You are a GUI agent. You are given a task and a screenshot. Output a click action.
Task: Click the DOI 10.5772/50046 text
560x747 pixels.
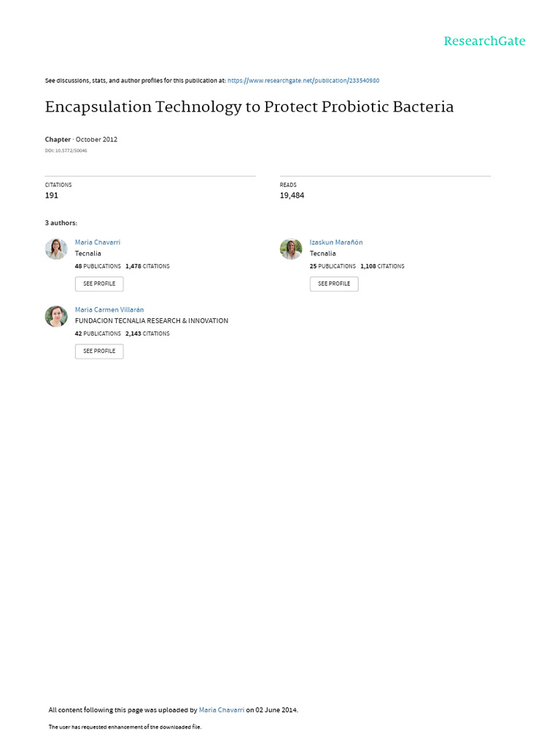pyautogui.click(x=66, y=151)
